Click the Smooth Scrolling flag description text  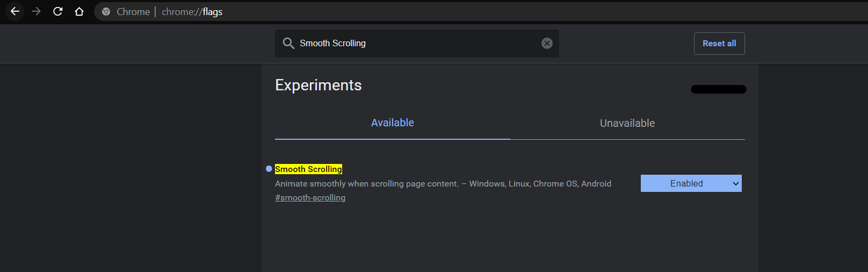pos(443,184)
